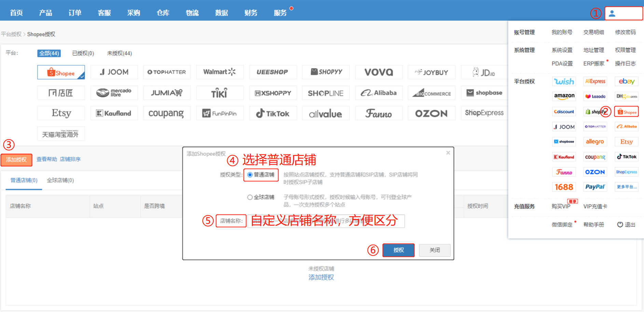Image resolution: width=644 pixels, height=312 pixels.
Task: Open the 订单 menu in top navigation
Action: pos(75,13)
